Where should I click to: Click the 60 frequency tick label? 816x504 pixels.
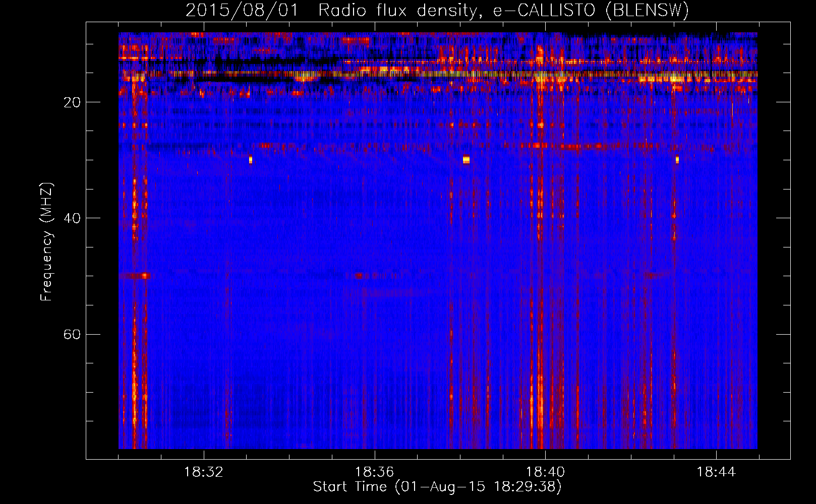click(72, 335)
